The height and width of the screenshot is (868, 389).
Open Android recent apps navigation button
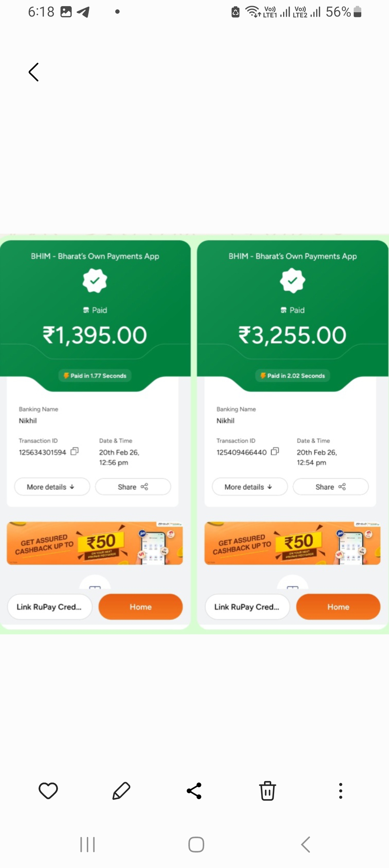tap(88, 845)
